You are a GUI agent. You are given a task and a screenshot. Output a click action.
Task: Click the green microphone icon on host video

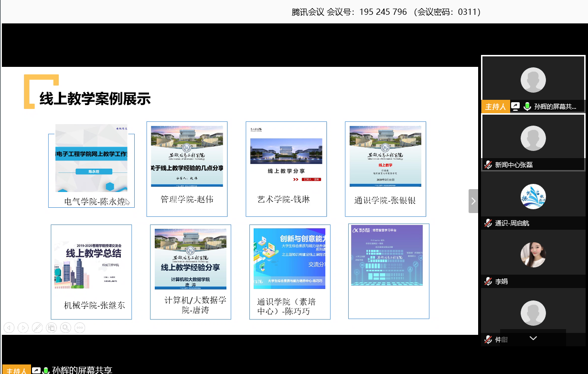click(x=527, y=106)
